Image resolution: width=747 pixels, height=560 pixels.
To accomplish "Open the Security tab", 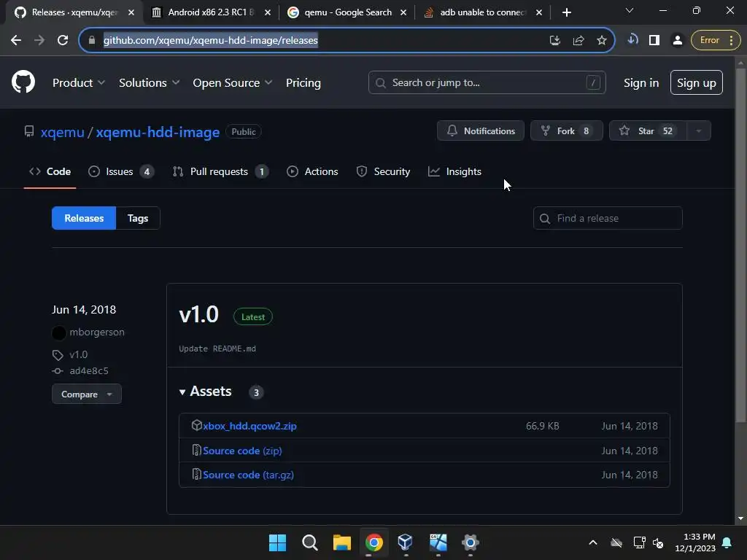I will point(383,171).
